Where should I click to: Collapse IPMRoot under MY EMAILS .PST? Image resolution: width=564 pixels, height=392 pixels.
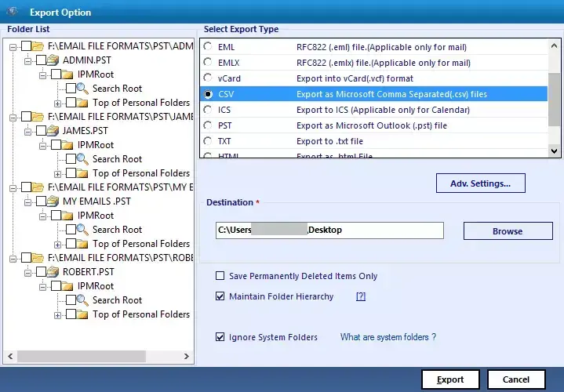pyautogui.click(x=43, y=216)
